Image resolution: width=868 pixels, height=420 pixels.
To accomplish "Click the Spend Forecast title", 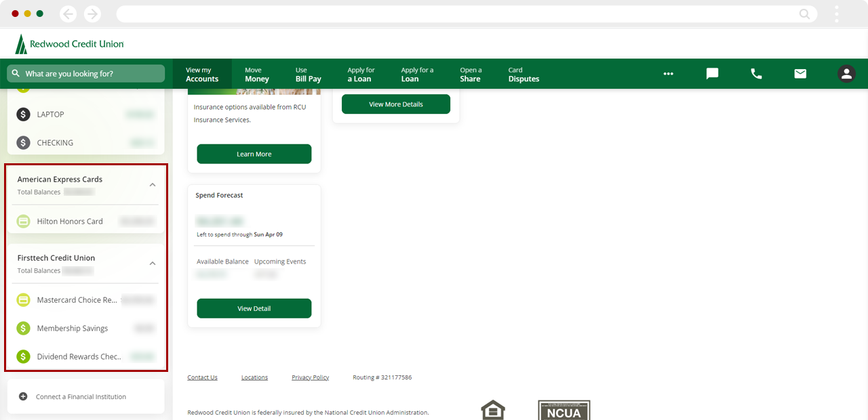I will point(219,195).
